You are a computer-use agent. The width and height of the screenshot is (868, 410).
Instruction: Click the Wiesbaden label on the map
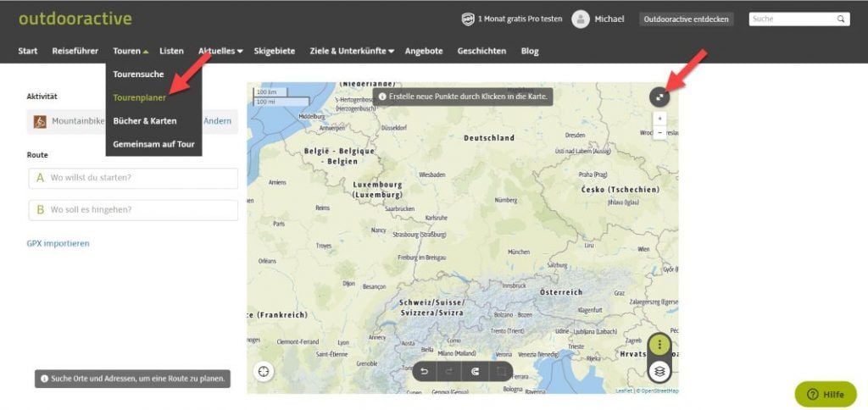432,175
